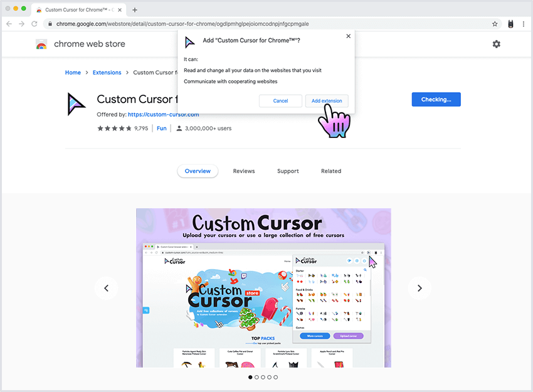Select the second carousel dot
533x392 pixels.
256,377
